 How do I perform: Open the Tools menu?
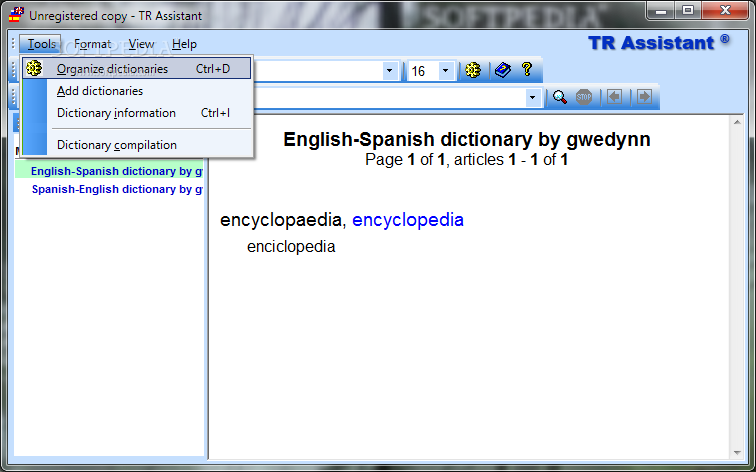point(41,44)
